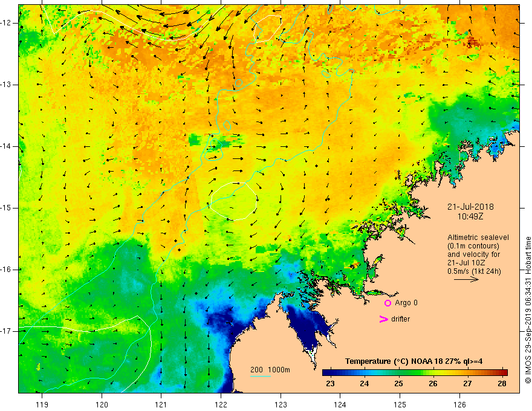Screen dimensions: 532x411
Task: Click latitude axis label -13
Action: tap(7, 85)
